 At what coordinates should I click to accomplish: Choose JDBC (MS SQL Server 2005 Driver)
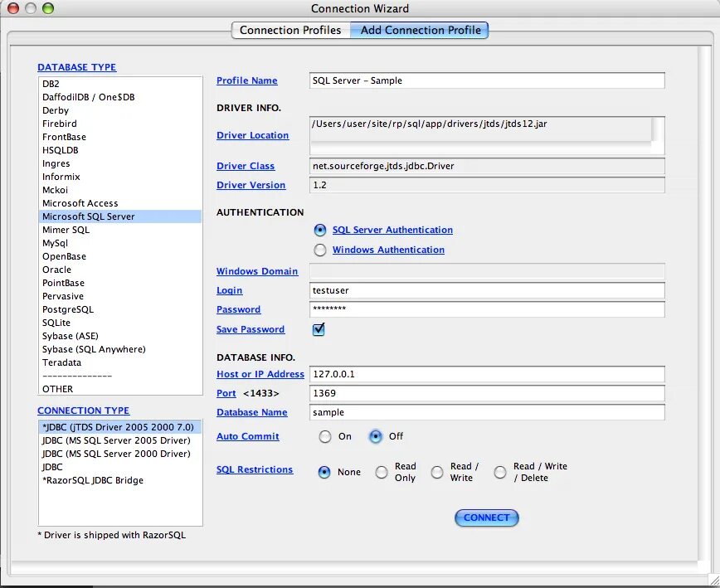tap(120, 440)
